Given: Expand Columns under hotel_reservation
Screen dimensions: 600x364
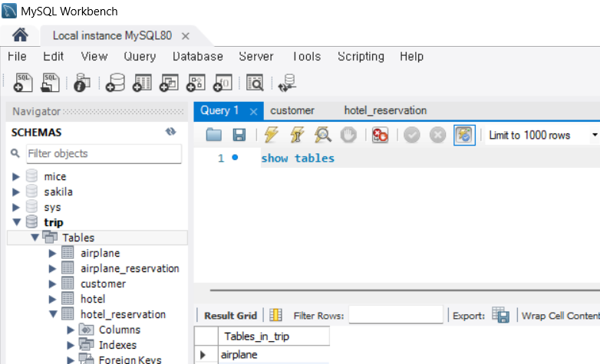Looking at the screenshot, I should tap(71, 330).
